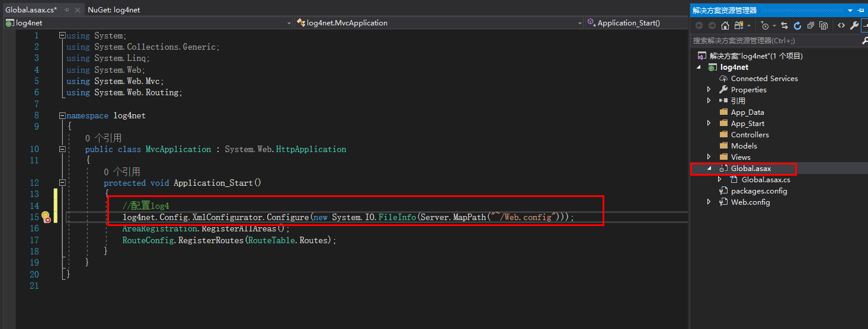868x329 pixels.
Task: Click the XmlConfigurator.Configure code line
Action: pos(348,217)
